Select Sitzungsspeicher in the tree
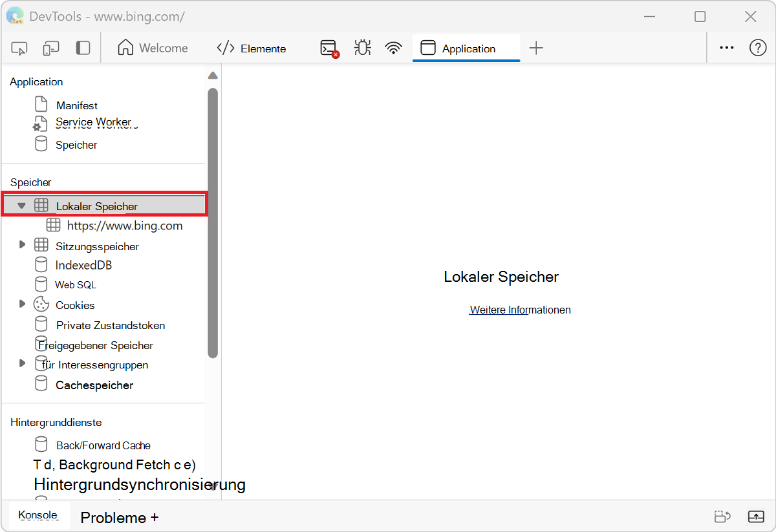This screenshot has height=532, width=776. tap(97, 246)
